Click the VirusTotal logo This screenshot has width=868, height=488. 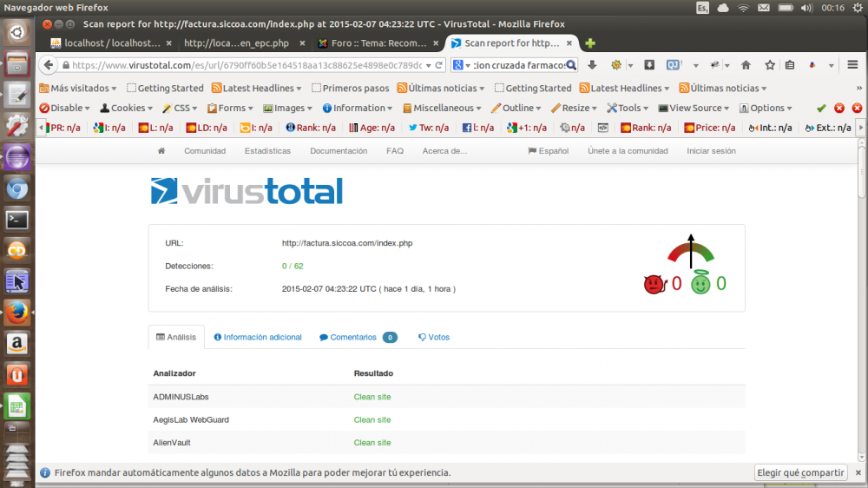pos(247,191)
